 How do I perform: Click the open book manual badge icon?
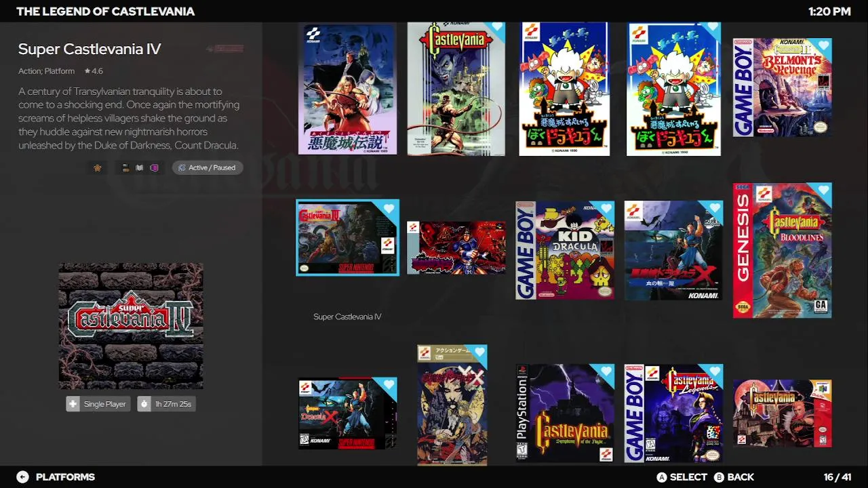[x=140, y=167]
